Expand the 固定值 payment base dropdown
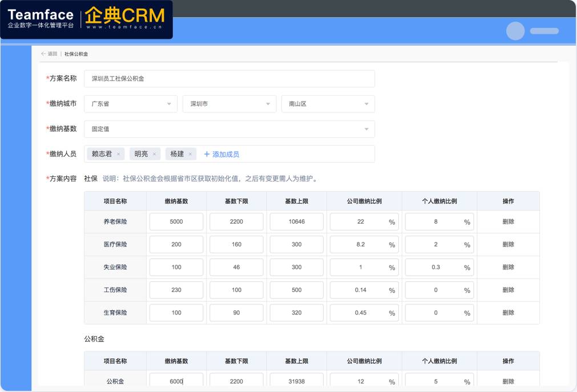 point(229,129)
